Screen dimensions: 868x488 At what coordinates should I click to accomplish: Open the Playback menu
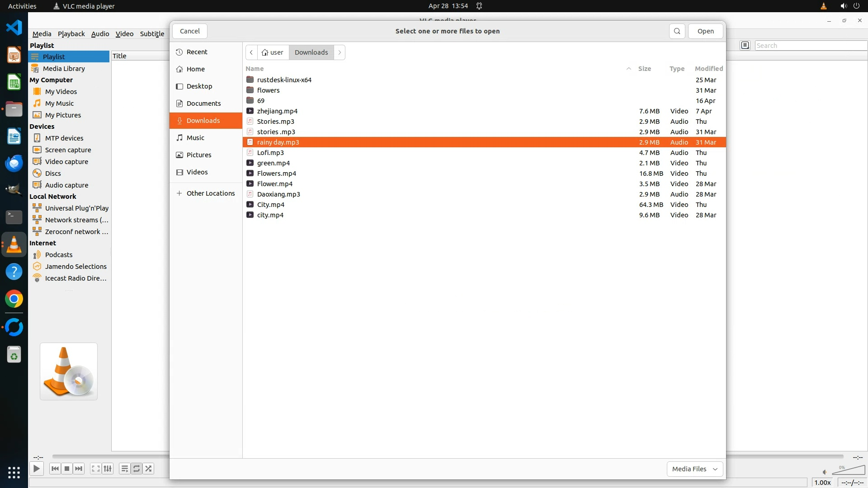coord(71,34)
